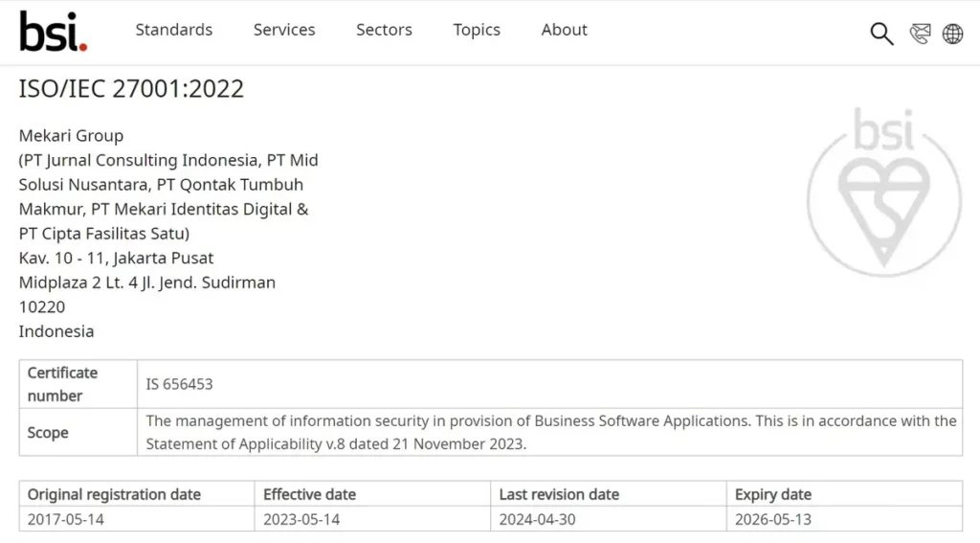Open the About menu

565,30
